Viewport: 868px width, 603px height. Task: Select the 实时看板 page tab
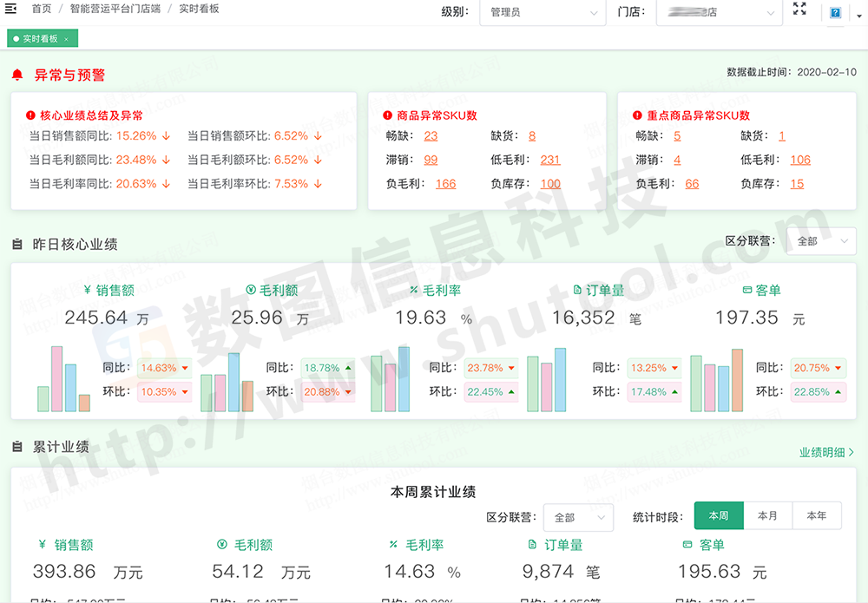39,39
